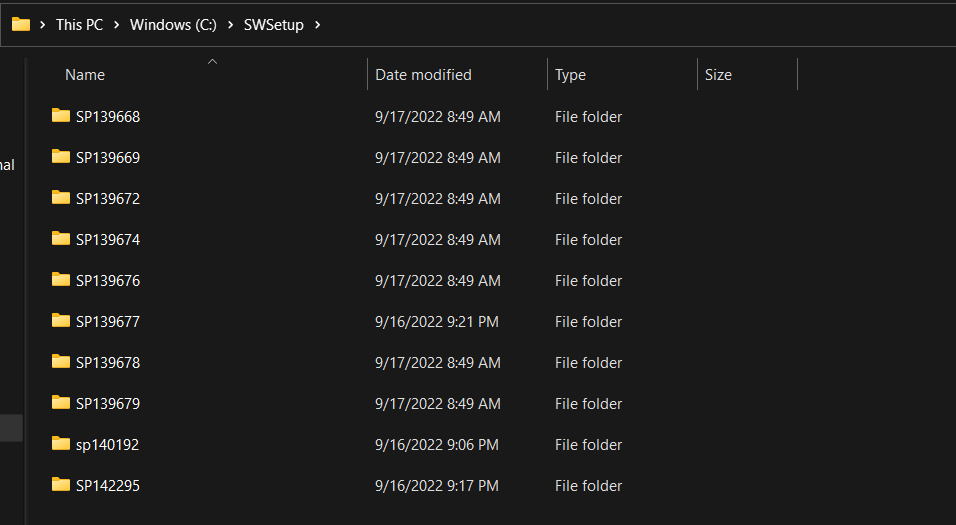Sort files by Type column

pyautogui.click(x=570, y=75)
